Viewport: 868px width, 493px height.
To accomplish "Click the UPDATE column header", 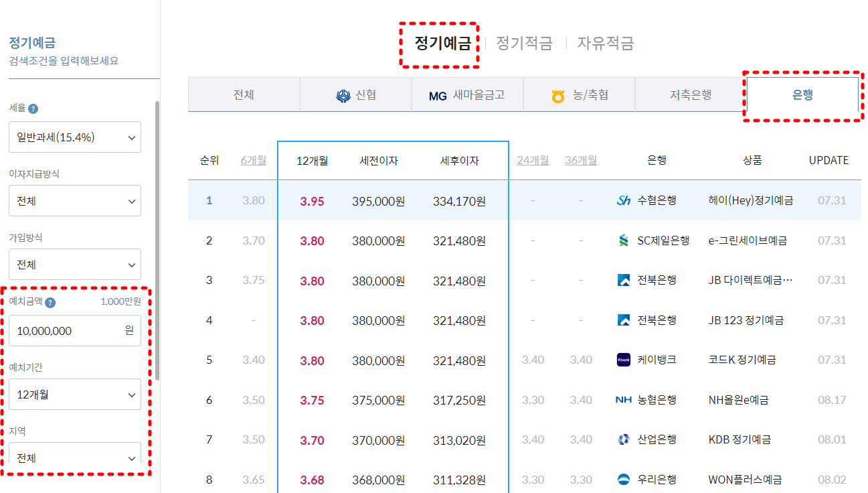I will tap(829, 161).
